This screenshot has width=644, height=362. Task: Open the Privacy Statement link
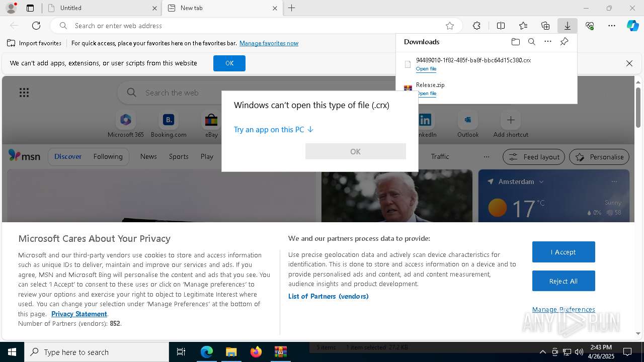click(x=79, y=314)
